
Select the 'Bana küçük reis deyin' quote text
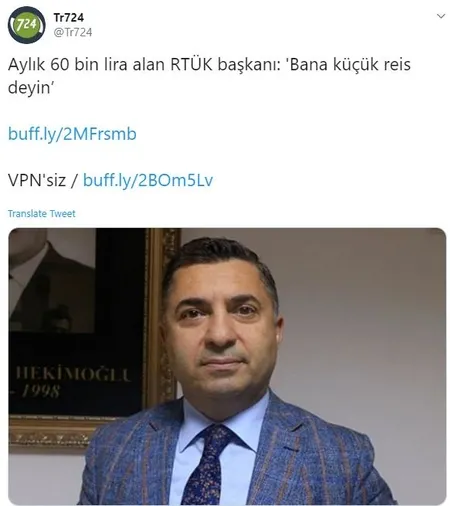coord(209,76)
